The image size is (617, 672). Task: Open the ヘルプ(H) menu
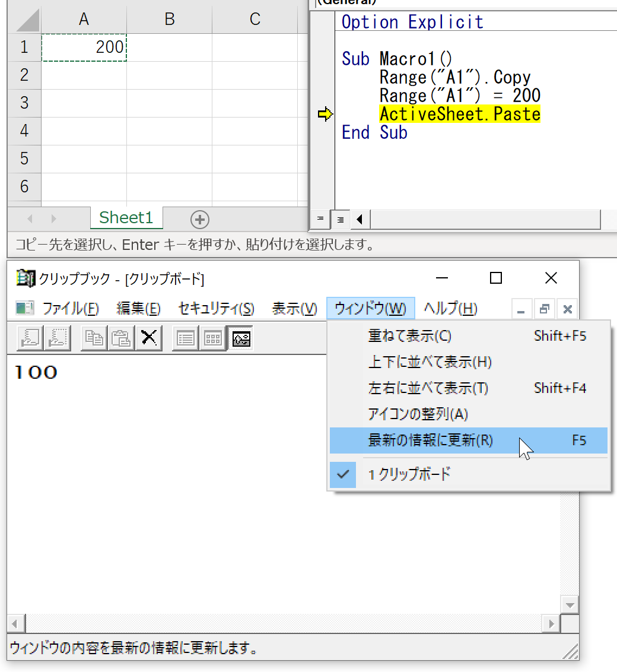pos(450,309)
